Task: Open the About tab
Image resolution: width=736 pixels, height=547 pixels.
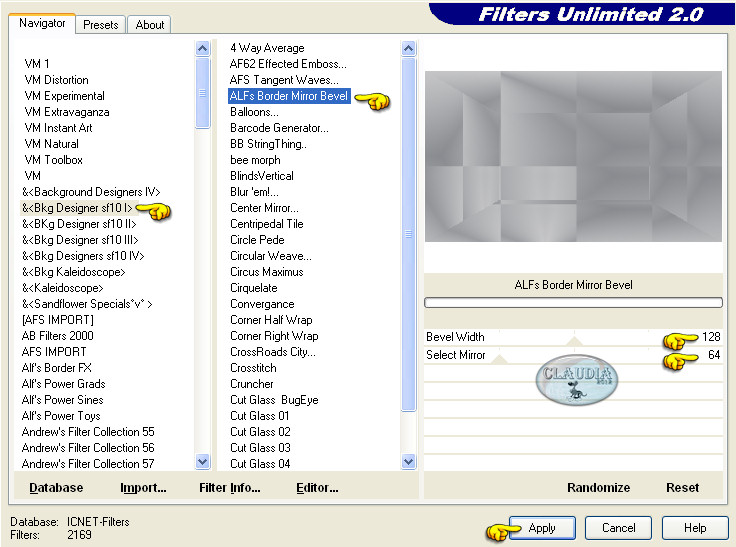Action: (x=150, y=25)
